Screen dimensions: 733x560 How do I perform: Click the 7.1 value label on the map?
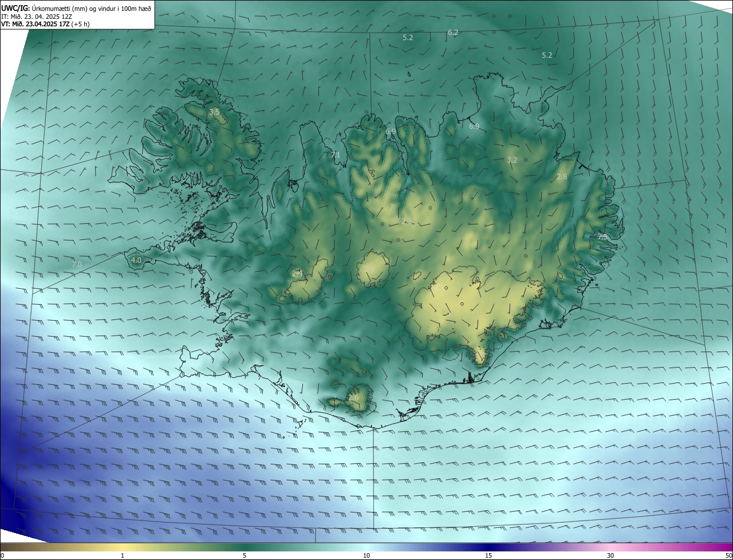pos(336,155)
